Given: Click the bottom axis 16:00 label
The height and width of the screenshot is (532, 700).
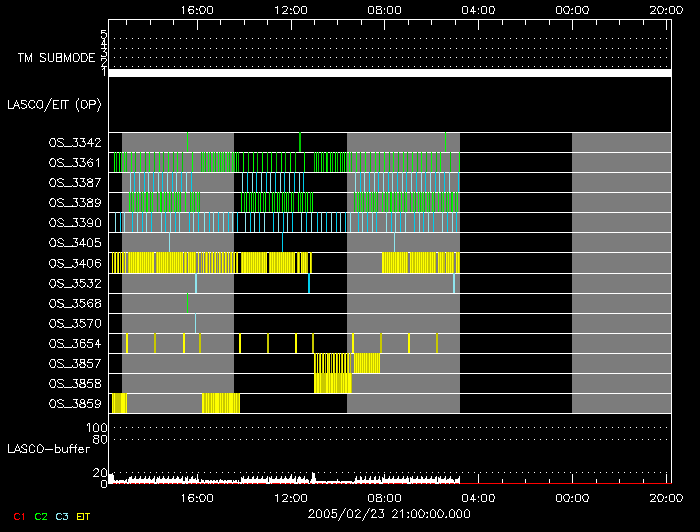Looking at the screenshot, I should (x=197, y=498).
